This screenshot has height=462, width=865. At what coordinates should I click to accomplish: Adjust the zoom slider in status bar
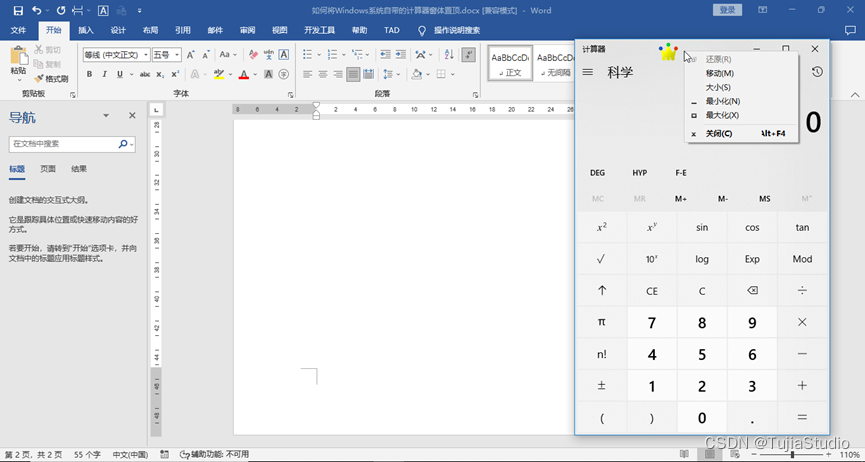point(792,454)
